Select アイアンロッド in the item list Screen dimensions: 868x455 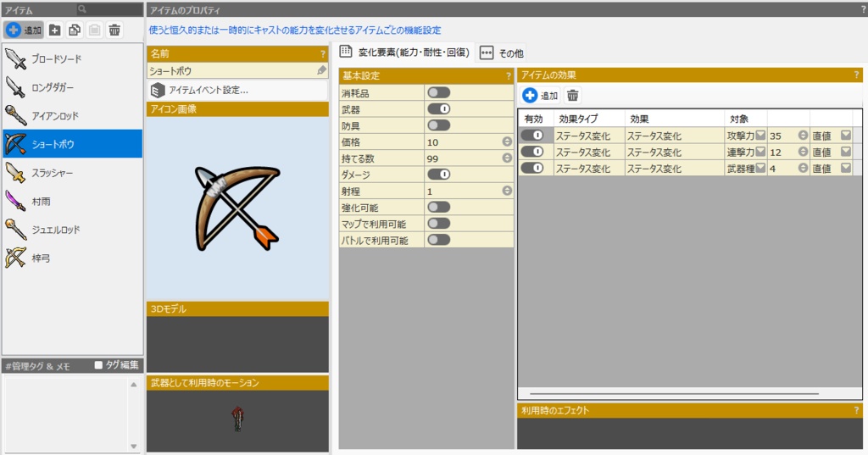[73, 116]
